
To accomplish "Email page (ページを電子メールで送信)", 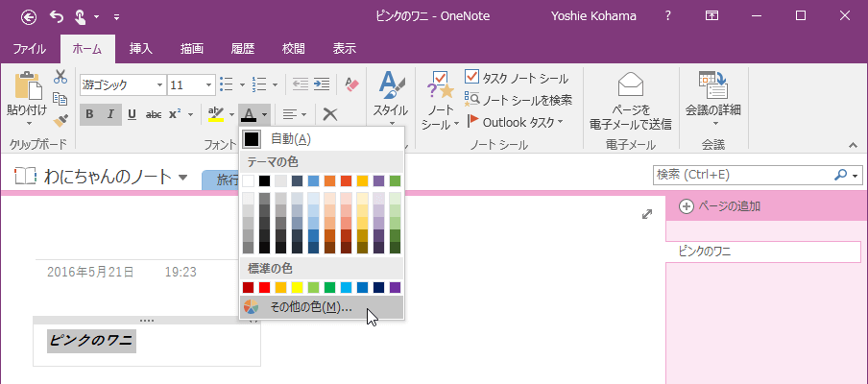I will tap(631, 101).
